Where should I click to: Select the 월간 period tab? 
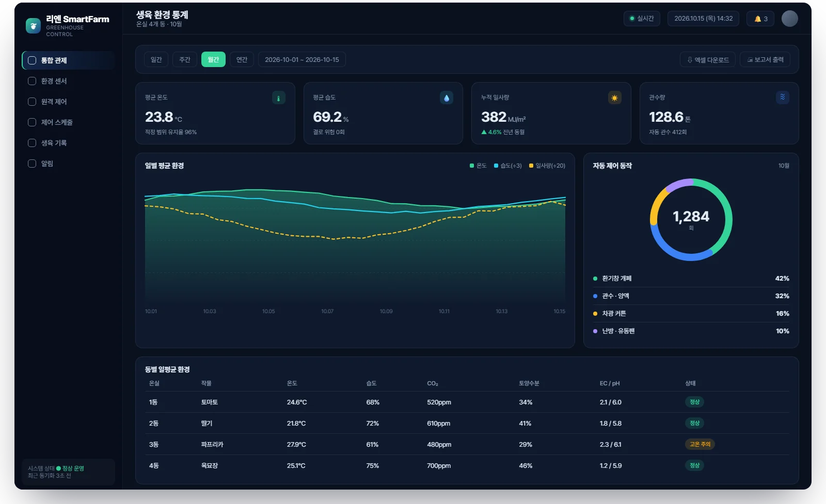coord(213,59)
